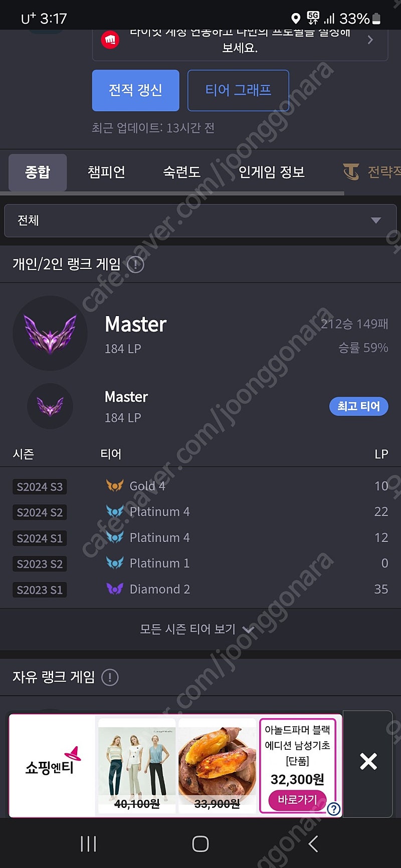401x868 pixels.
Task: Tap the Diamond 2 rank icon
Action: pyautogui.click(x=115, y=589)
